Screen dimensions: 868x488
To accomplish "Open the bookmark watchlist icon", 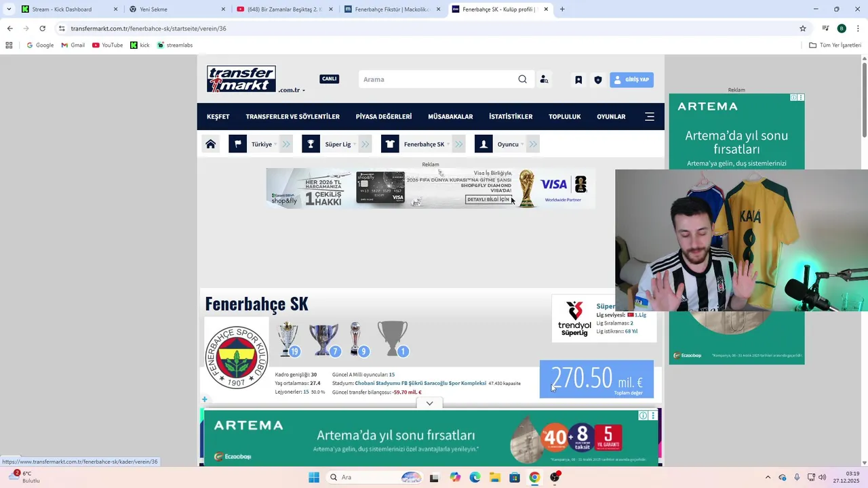I will coord(578,79).
